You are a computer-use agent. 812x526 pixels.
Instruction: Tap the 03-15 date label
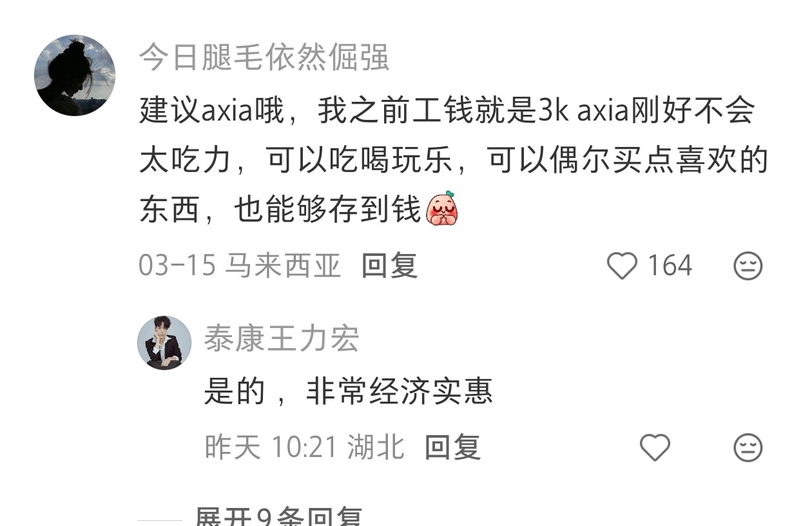click(177, 266)
